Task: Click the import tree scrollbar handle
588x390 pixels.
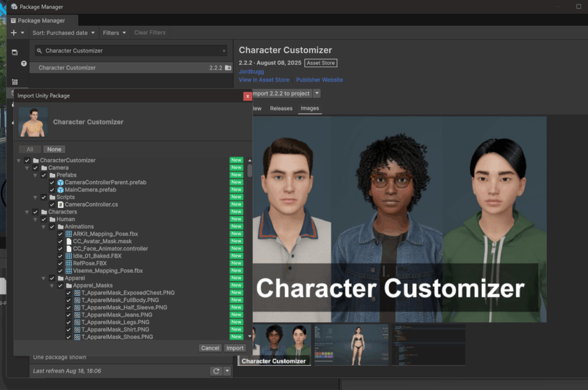Action: click(x=250, y=171)
